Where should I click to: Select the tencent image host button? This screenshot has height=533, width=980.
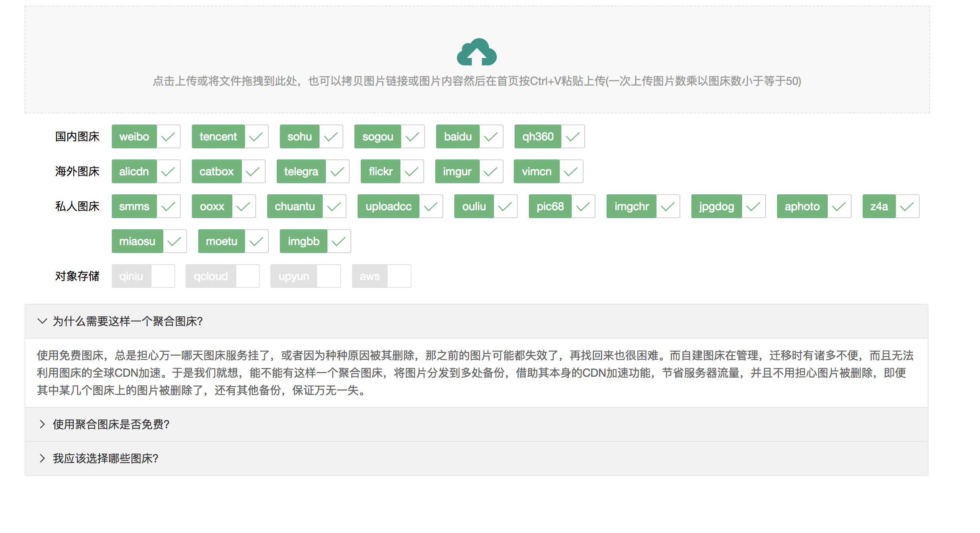pyautogui.click(x=218, y=136)
